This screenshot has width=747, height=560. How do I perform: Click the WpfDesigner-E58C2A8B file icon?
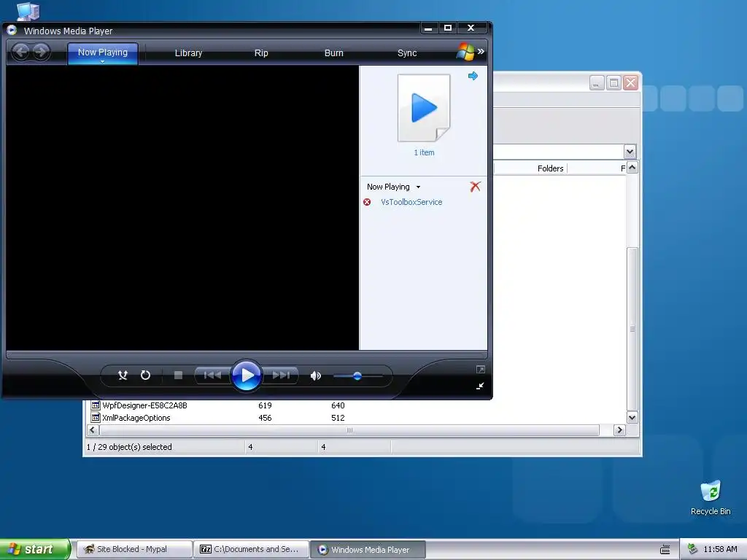tap(96, 405)
